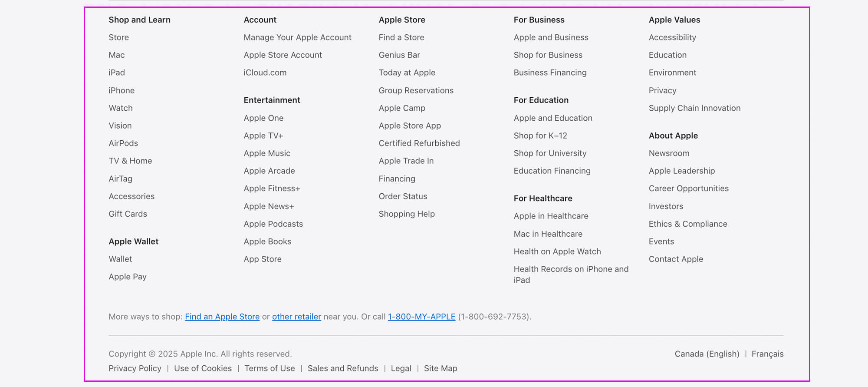Go to the Apple Pay link
868x387 pixels.
point(128,277)
